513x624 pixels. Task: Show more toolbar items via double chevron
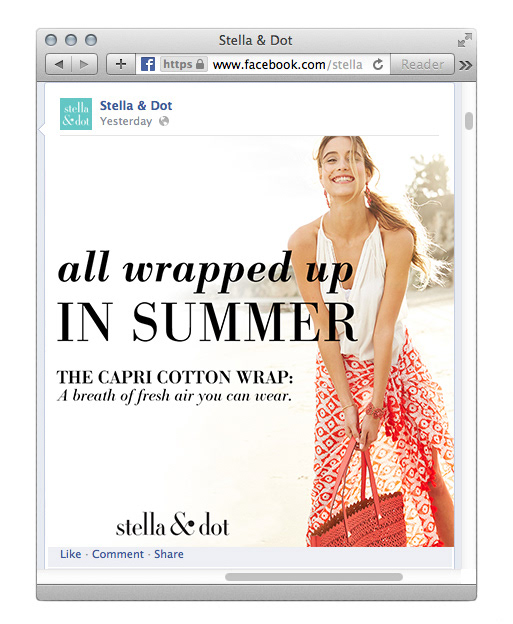pos(466,65)
